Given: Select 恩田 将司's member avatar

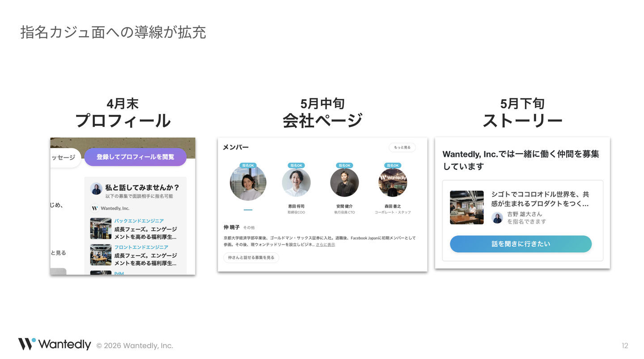Looking at the screenshot, I should click(296, 182).
